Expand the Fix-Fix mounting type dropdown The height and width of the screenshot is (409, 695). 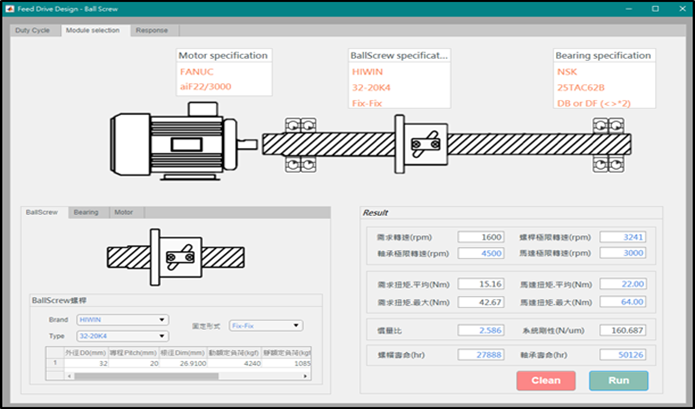(x=265, y=325)
